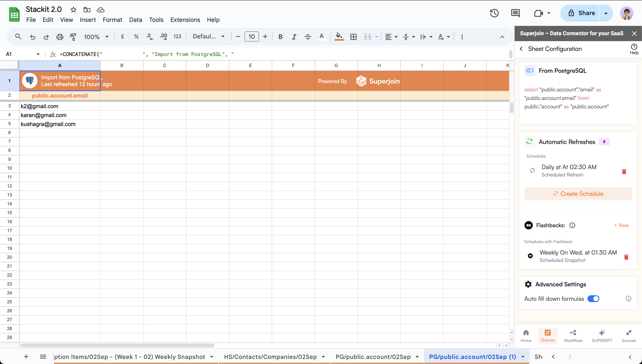Screen dimensions: 642x364
Task: Click the Create Schedule button
Action: tap(578, 194)
